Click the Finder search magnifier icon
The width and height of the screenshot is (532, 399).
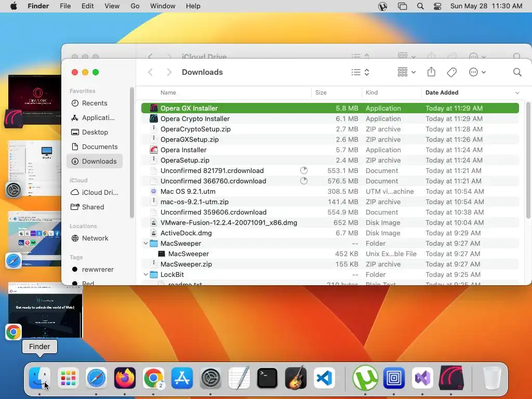pyautogui.click(x=517, y=72)
